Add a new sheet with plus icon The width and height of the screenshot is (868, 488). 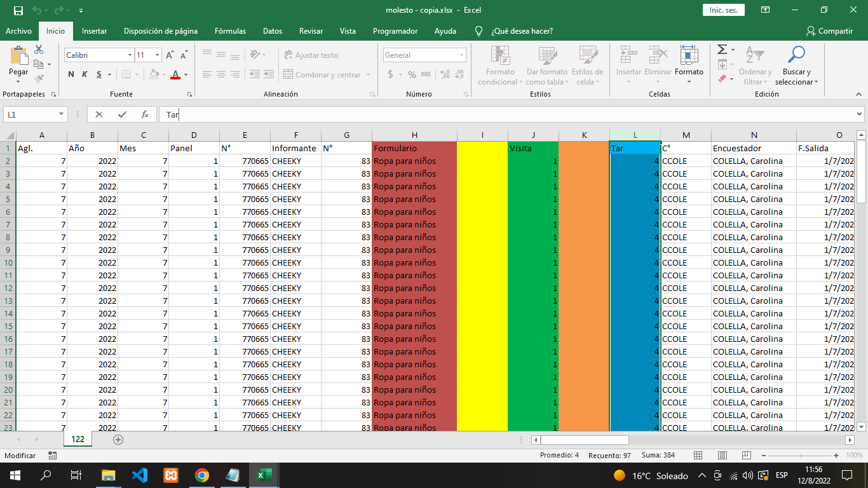tap(118, 439)
